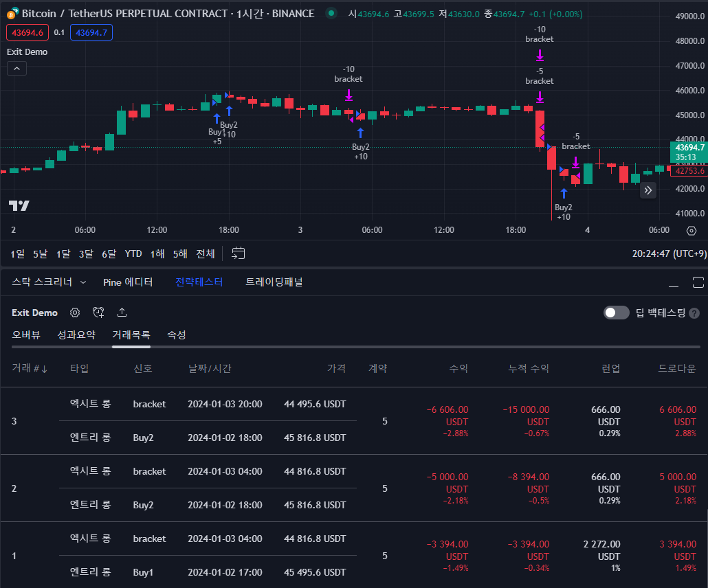Click the Bitcoin symbol icon in header
Image resolution: width=708 pixels, height=588 pixels.
[12, 13]
